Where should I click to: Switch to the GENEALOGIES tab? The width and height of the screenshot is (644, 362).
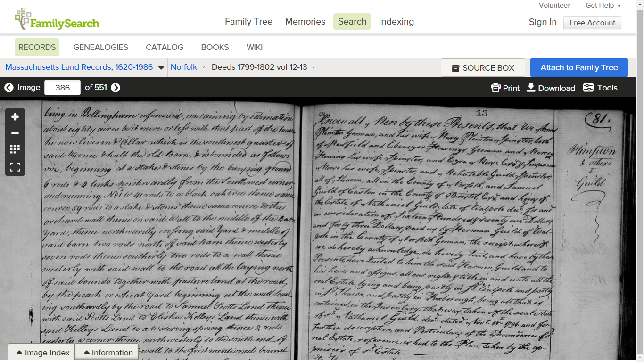(100, 47)
